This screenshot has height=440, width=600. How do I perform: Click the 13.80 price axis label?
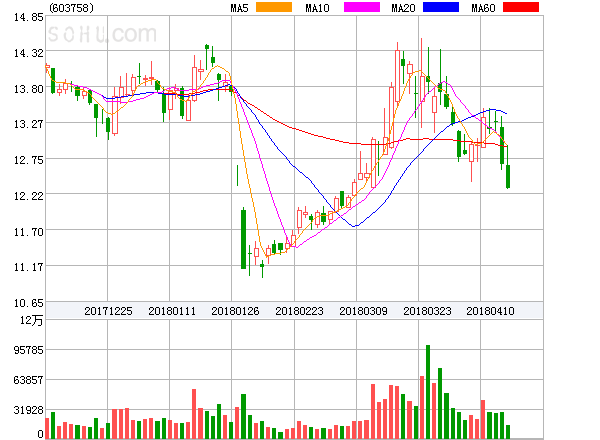[x=29, y=89]
